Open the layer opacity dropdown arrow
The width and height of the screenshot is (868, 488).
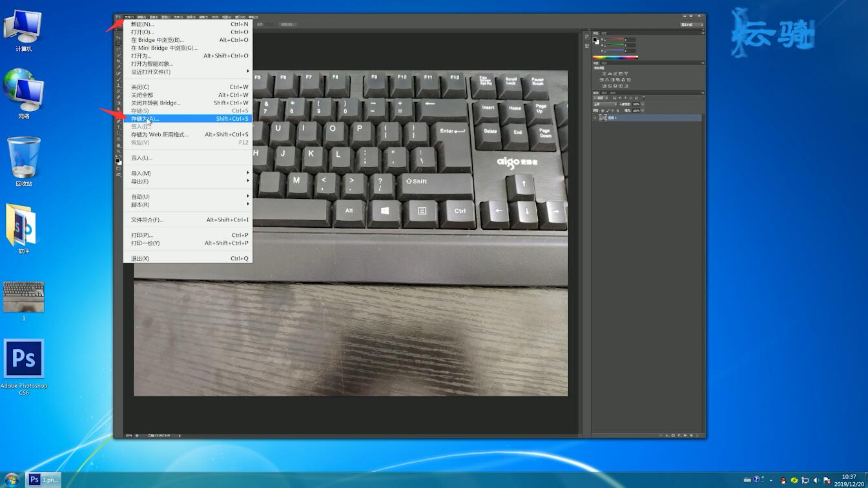pos(643,104)
